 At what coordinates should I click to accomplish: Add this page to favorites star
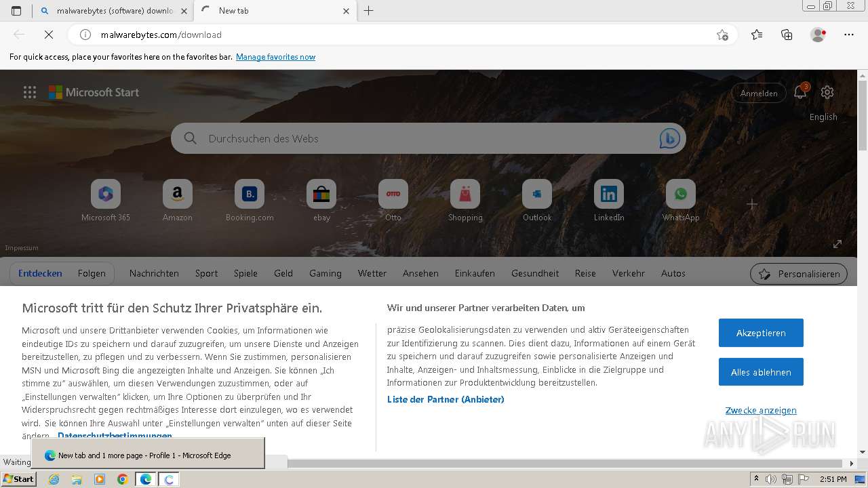722,35
